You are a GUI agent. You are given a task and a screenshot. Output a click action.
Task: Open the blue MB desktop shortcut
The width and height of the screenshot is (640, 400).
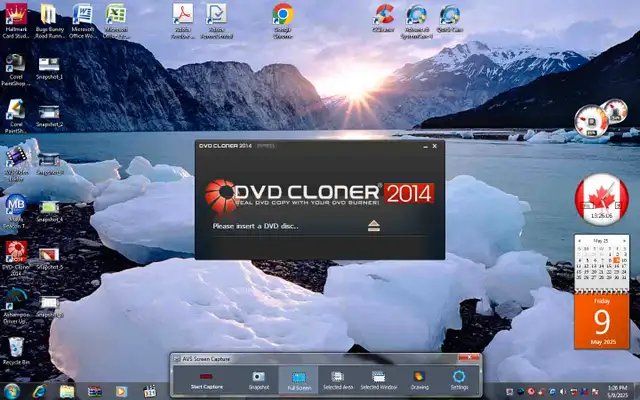click(x=16, y=211)
